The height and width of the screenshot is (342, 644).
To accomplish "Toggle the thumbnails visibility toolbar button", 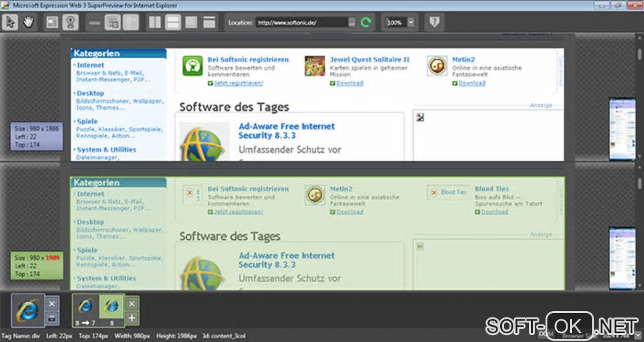I will [112, 22].
